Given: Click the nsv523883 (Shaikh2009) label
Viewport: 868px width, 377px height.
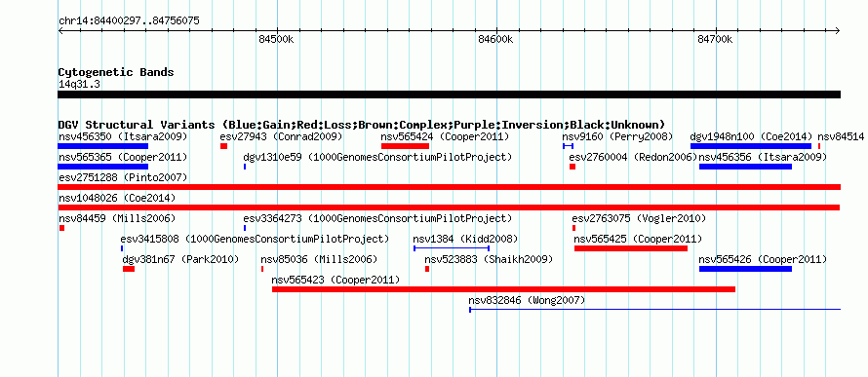Looking at the screenshot, I should (x=489, y=259).
